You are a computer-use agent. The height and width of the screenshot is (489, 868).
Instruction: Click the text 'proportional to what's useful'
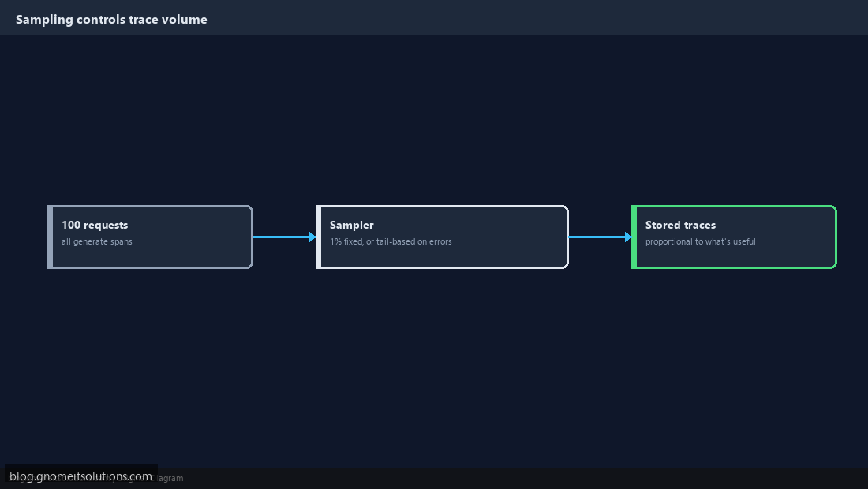click(700, 241)
